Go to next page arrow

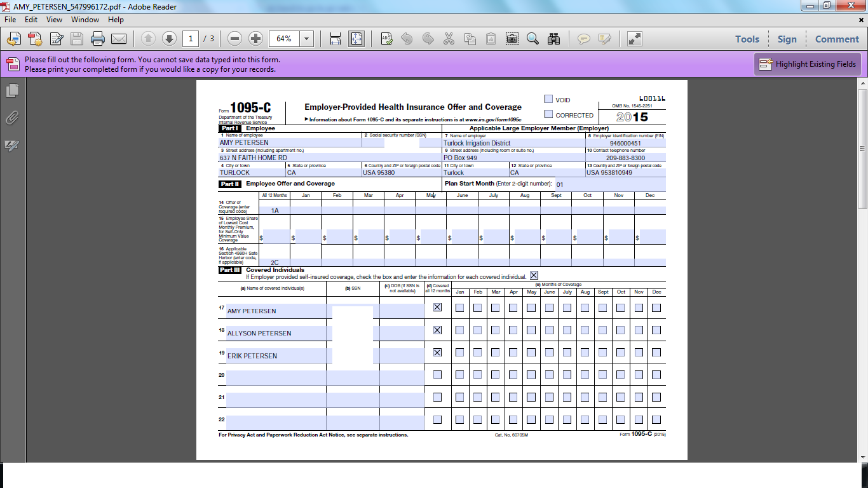coord(169,39)
